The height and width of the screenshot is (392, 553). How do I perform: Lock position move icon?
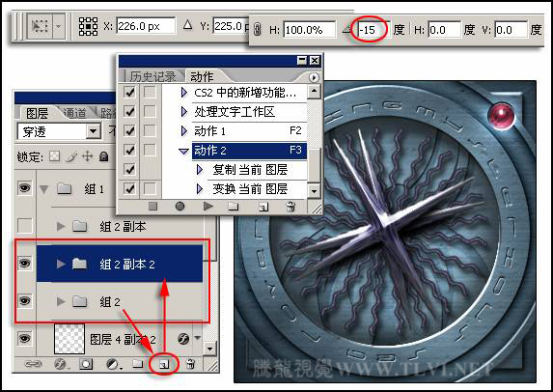click(88, 156)
